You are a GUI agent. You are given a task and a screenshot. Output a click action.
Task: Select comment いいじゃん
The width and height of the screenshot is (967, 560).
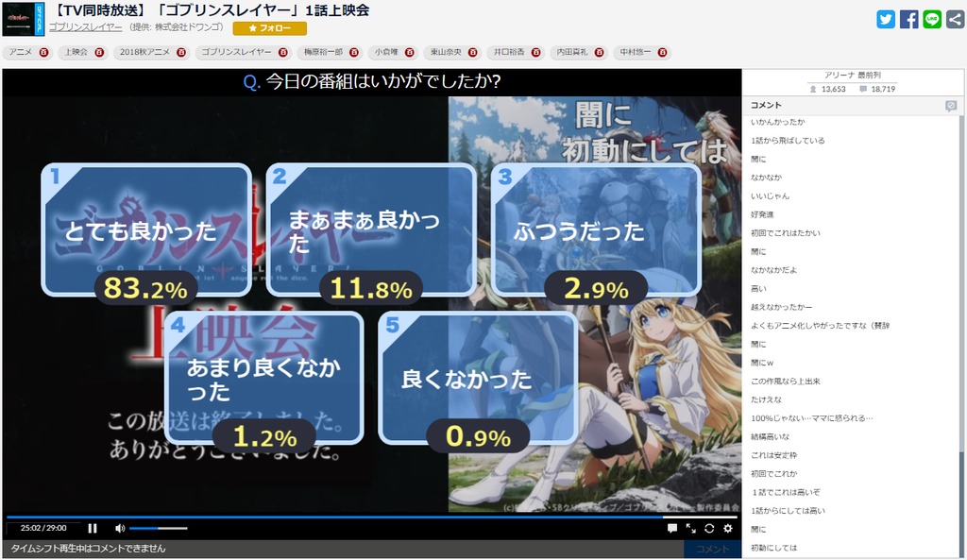tap(770, 196)
